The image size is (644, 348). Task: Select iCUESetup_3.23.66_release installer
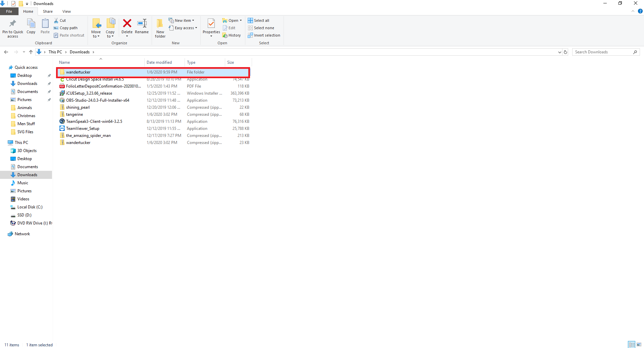tap(154, 93)
